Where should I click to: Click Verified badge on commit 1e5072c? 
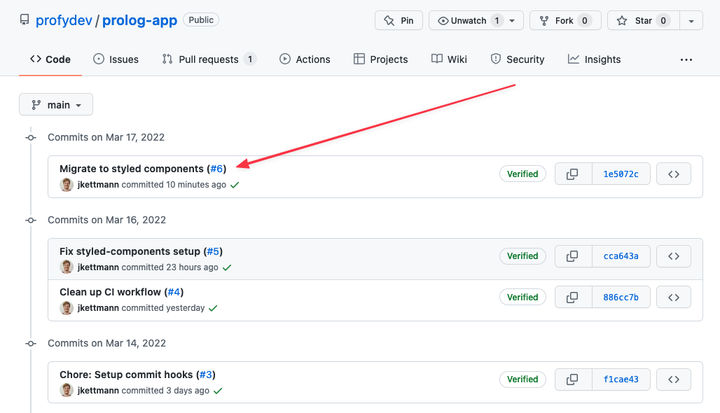[x=523, y=174]
